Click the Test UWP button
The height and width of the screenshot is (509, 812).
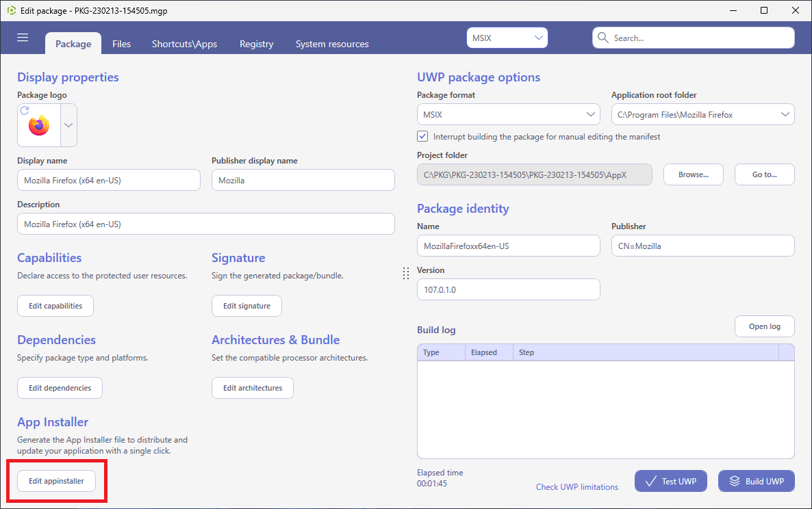(671, 481)
